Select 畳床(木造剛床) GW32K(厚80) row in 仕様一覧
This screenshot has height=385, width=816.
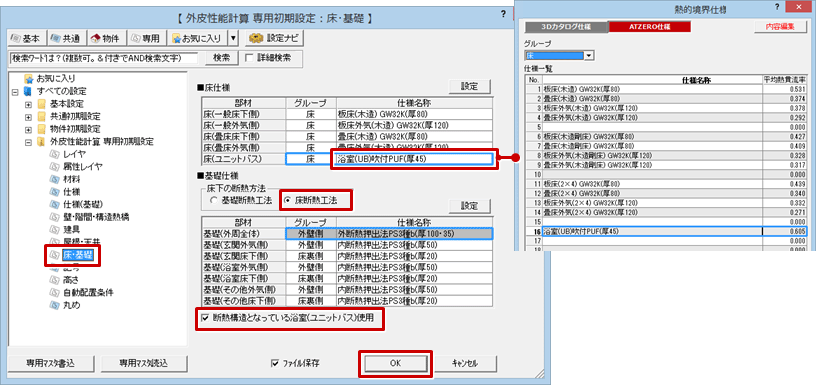pyautogui.click(x=667, y=146)
